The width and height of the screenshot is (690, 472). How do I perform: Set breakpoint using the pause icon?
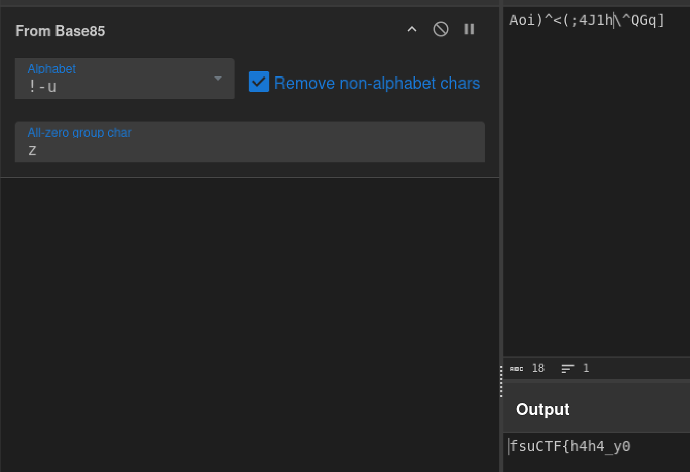(469, 29)
